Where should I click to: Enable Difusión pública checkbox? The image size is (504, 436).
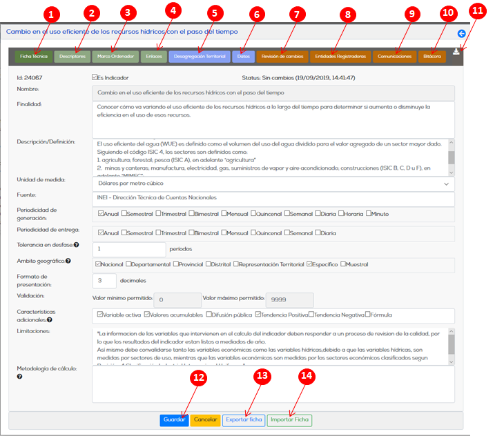click(x=209, y=314)
